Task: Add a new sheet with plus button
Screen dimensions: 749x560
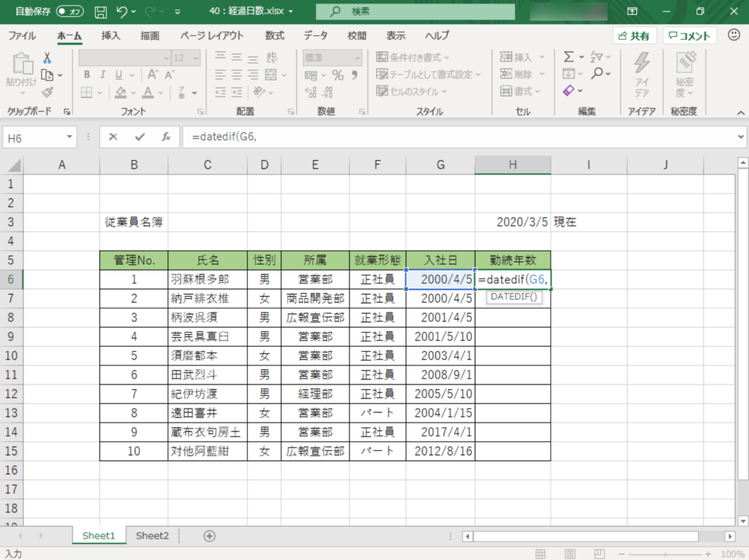Action: 209,536
